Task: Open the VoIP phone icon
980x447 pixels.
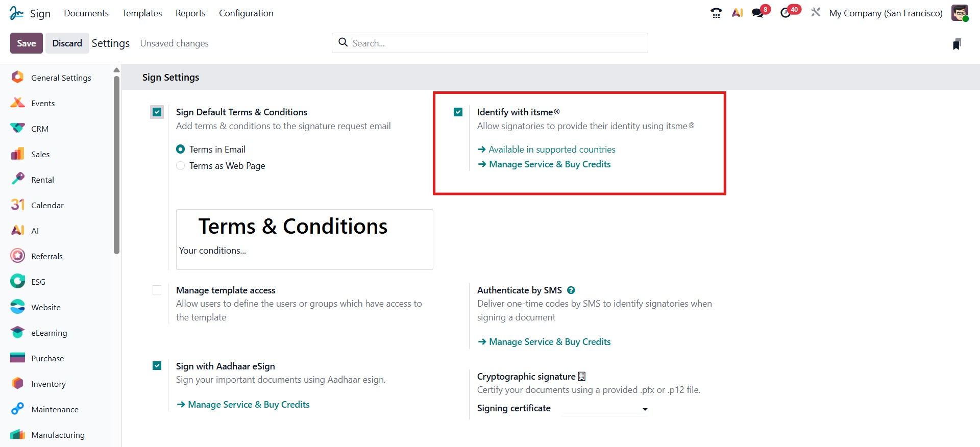Action: point(716,13)
